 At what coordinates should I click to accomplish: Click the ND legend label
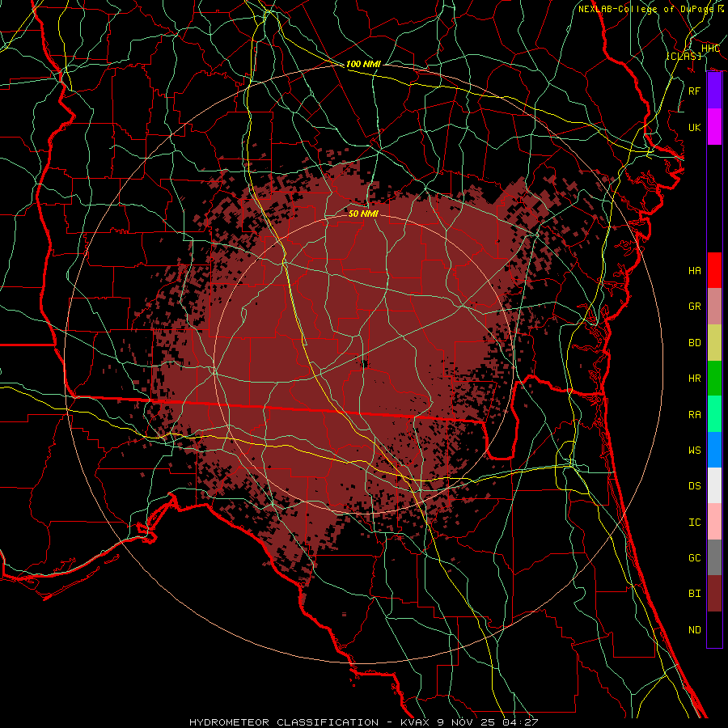(695, 630)
